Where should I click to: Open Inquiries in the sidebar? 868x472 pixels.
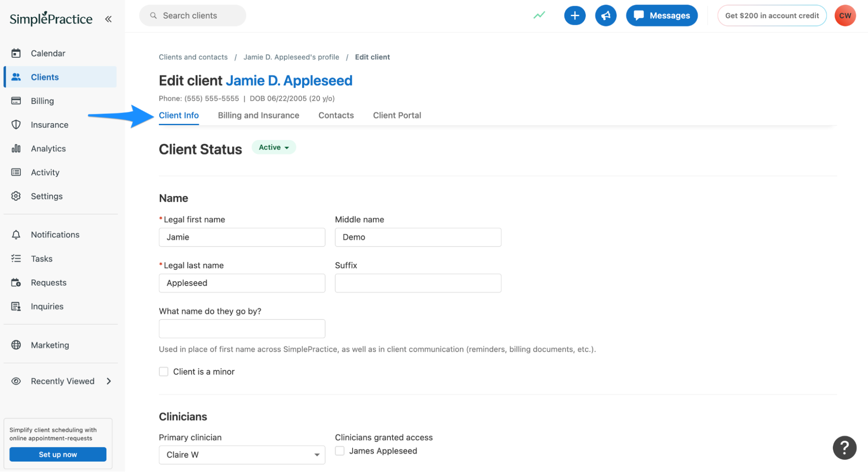click(x=60, y=306)
